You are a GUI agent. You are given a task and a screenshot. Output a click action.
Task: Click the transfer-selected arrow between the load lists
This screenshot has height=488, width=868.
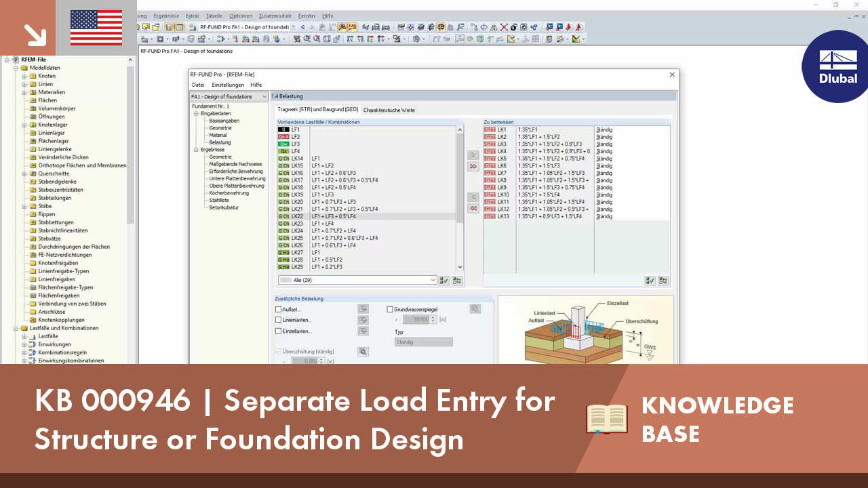[x=473, y=155]
